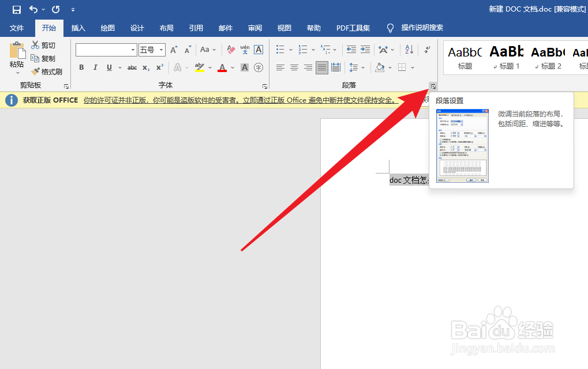Click the align left icon
The width and height of the screenshot is (588, 369).
coord(280,67)
